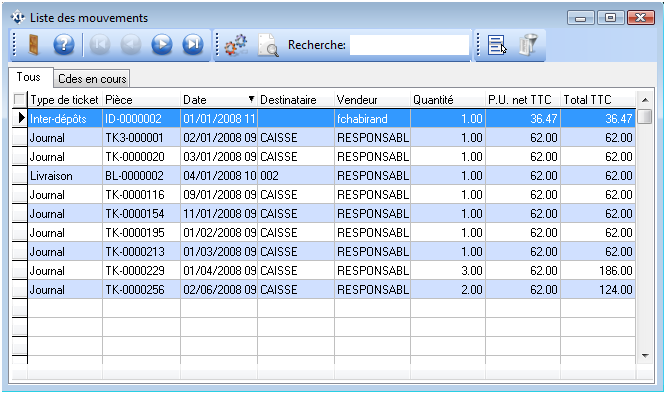
Task: Click the document preview magnifier icon
Action: pyautogui.click(x=268, y=45)
